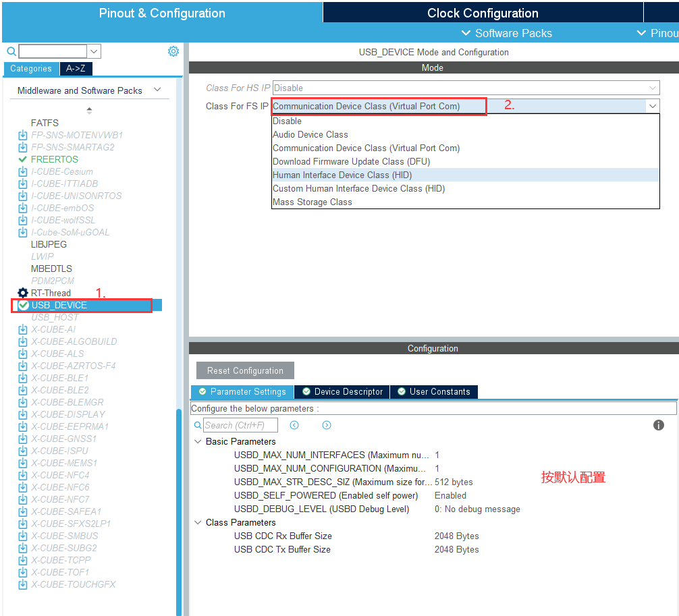The width and height of the screenshot is (679, 616).
Task: Choose Mass Storage Class option
Action: pyautogui.click(x=466, y=202)
